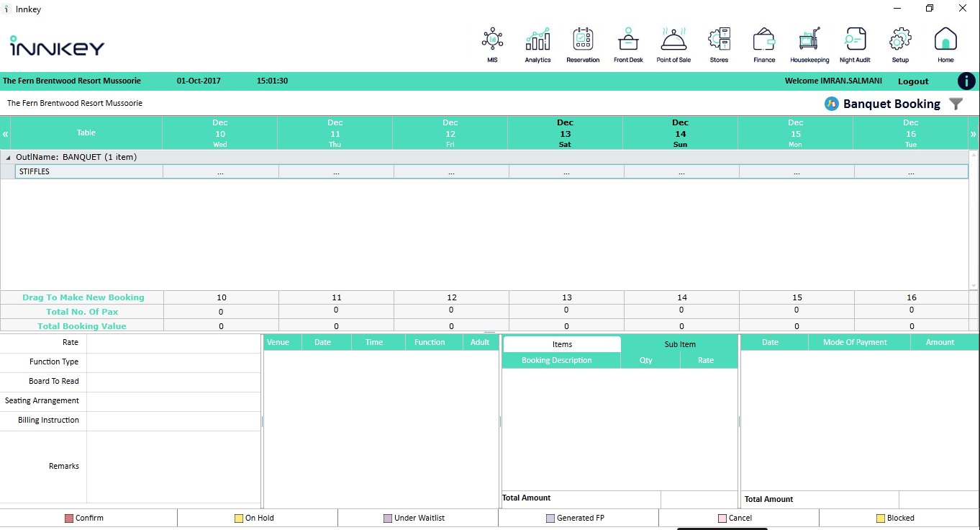The height and width of the screenshot is (530, 980).
Task: Click the Dec 14 Sun column header
Action: pos(681,133)
